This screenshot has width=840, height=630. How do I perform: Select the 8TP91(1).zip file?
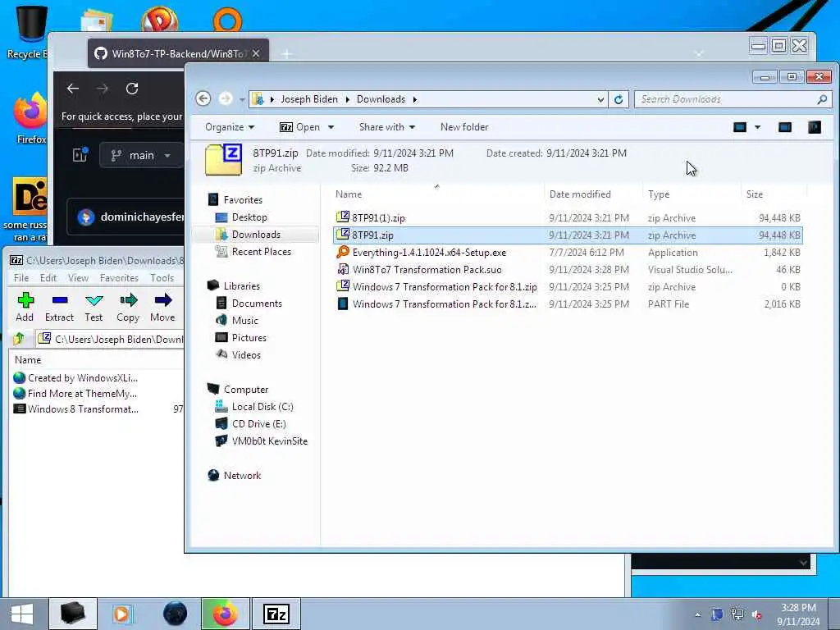[x=568, y=218]
